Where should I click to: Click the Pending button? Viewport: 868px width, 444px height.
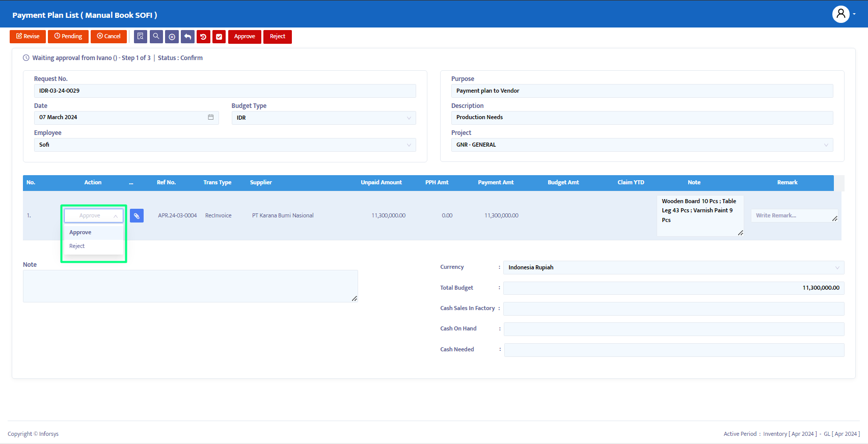pos(68,37)
